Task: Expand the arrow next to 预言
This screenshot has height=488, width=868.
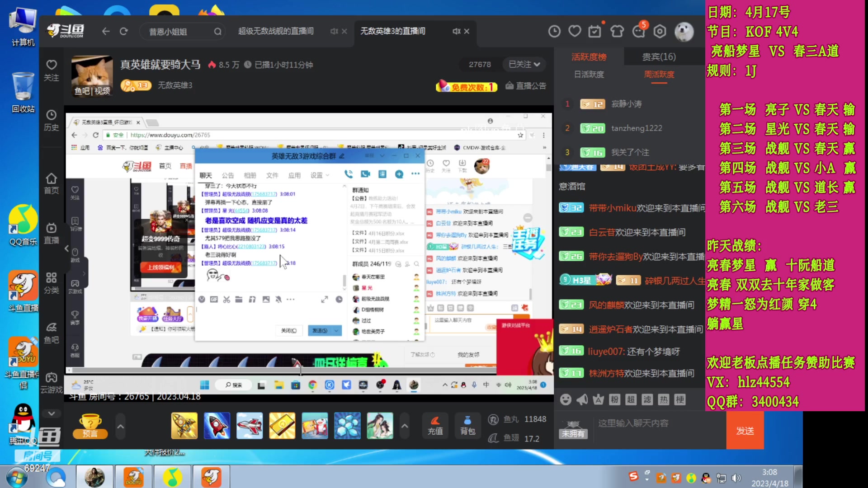Action: point(120,426)
